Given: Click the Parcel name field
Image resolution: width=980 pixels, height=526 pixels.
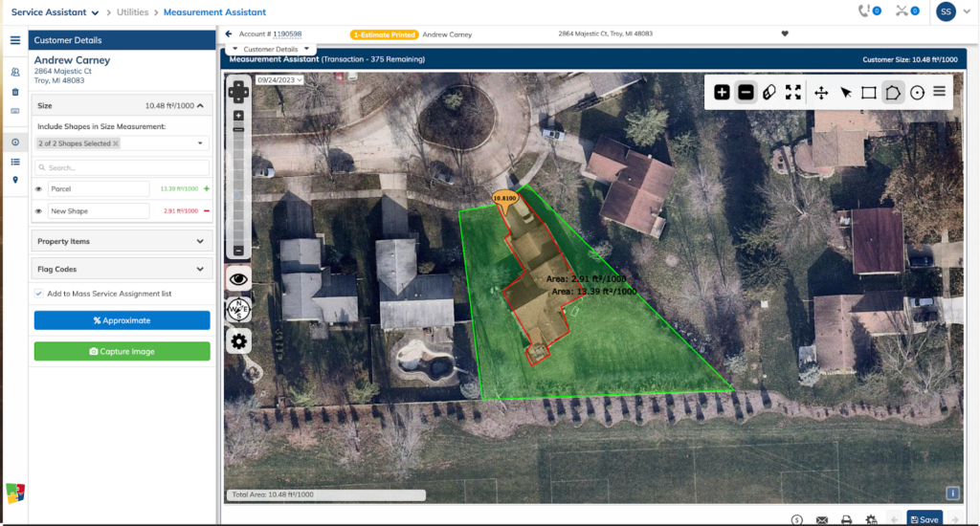Looking at the screenshot, I should pyautogui.click(x=99, y=188).
